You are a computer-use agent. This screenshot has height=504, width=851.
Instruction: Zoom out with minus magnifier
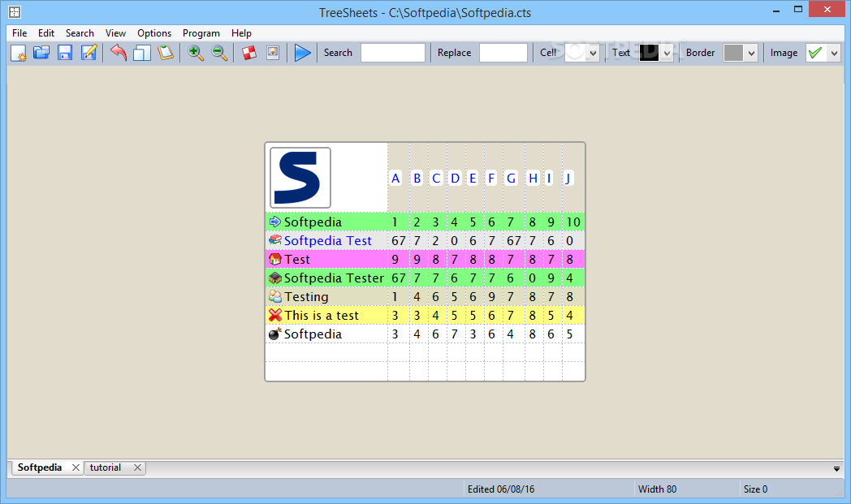click(219, 53)
